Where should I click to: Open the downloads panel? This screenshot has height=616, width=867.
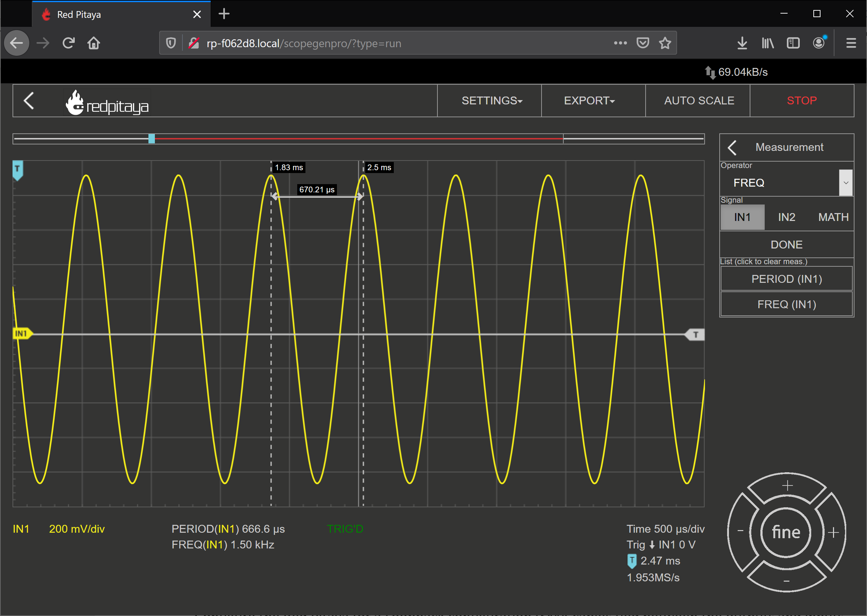point(742,43)
